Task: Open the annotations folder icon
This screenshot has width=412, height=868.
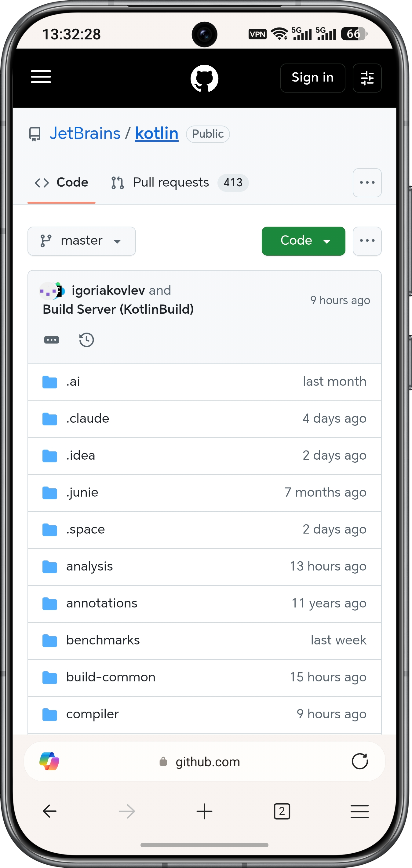Action: point(49,604)
